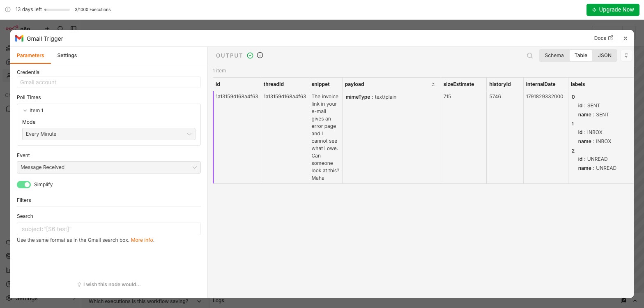Click the historyId value 5746
This screenshot has width=644, height=308.
(x=495, y=97)
